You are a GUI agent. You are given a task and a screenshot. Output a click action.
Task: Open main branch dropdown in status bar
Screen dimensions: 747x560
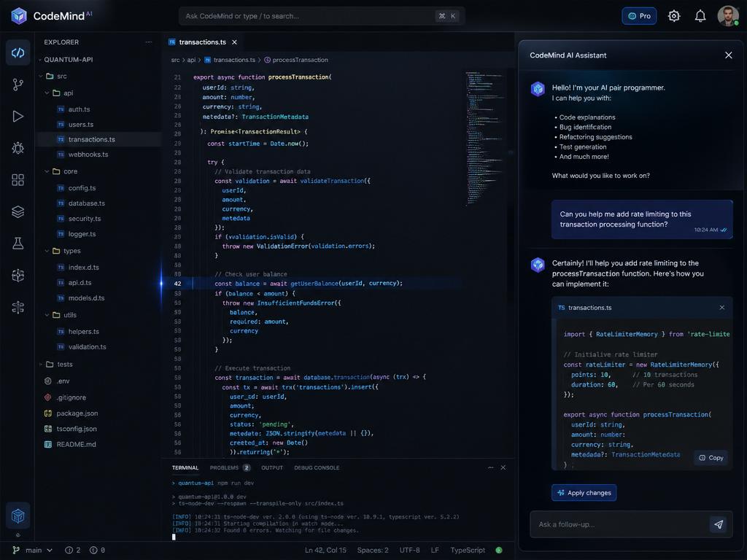pyautogui.click(x=32, y=551)
